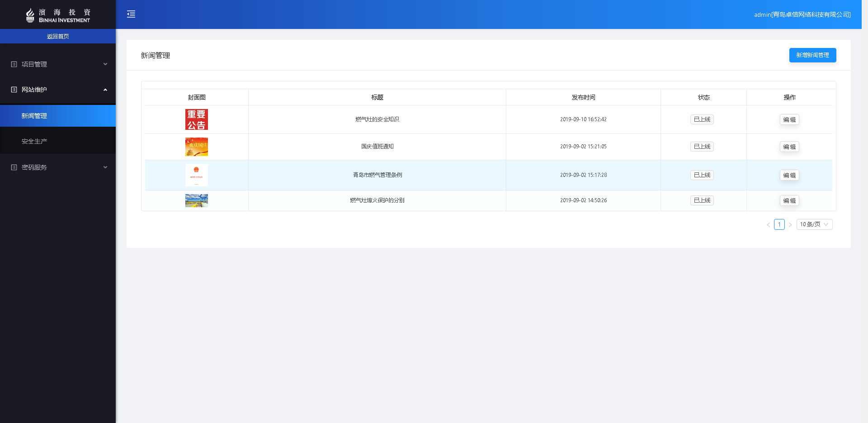This screenshot has width=868, height=423.
Task: Go to previous page arrow
Action: point(768,225)
